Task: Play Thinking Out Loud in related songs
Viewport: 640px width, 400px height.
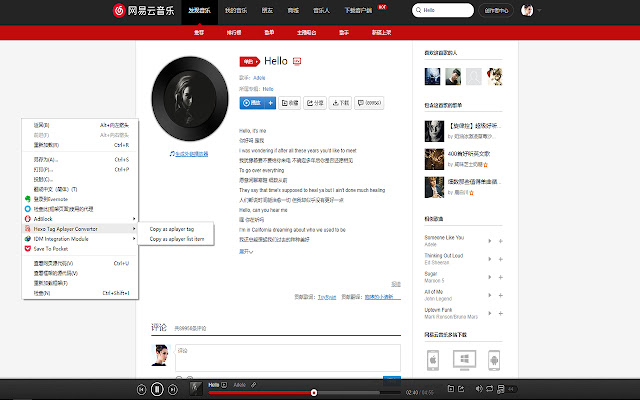Action: click(490, 259)
